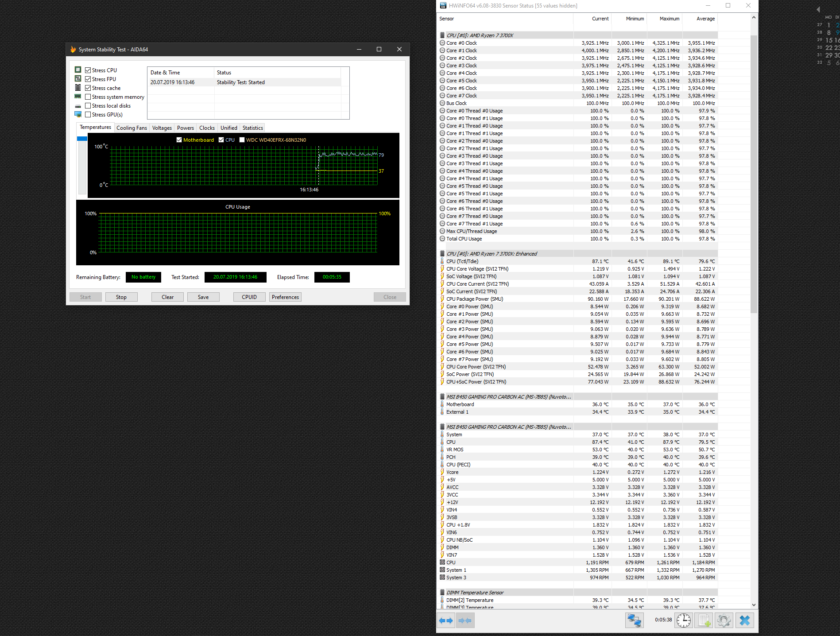Click the clock icon beside Core #0 Clock
The image size is (840, 636).
point(442,43)
